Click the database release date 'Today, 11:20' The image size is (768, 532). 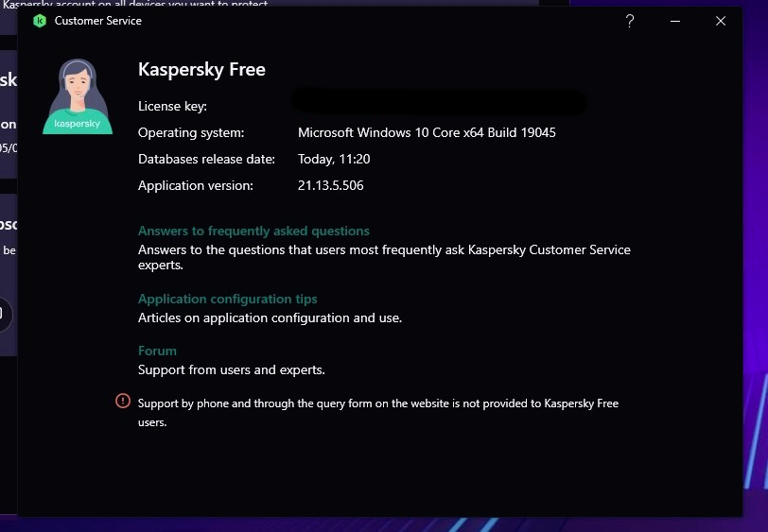(x=334, y=159)
